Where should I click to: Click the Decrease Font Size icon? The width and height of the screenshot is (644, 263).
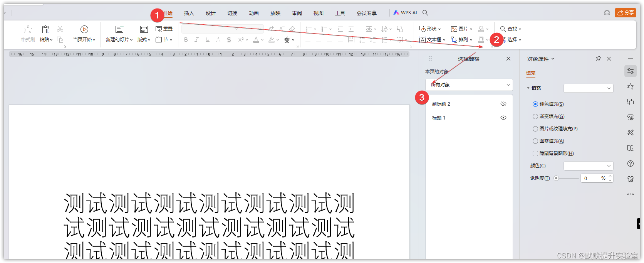(282, 29)
